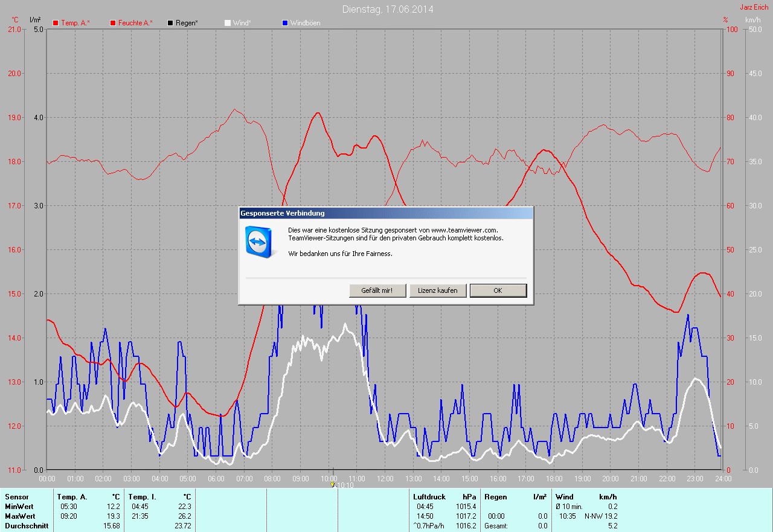Select the "Regen" legend label
773x532 pixels.
[187, 23]
